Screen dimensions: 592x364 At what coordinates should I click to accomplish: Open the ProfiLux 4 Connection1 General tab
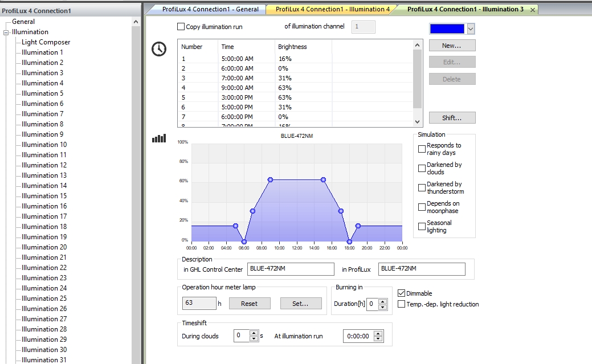point(210,9)
